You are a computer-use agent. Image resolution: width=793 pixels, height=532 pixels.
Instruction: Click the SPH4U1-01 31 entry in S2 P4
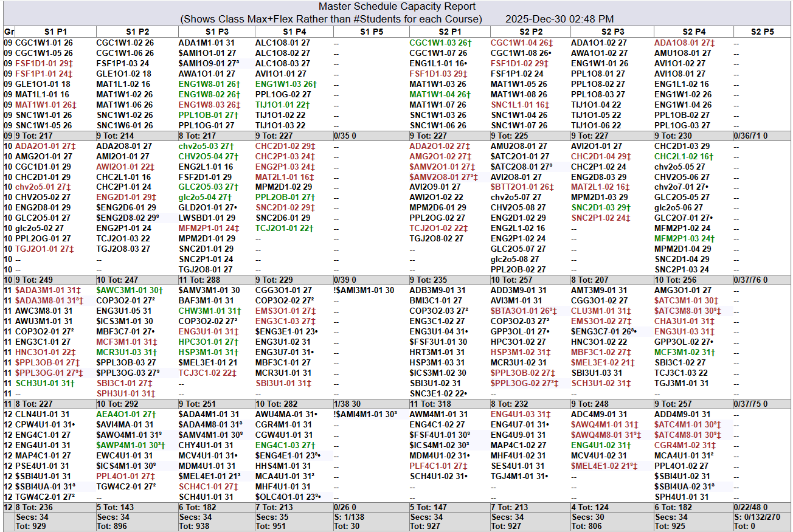pos(681,497)
